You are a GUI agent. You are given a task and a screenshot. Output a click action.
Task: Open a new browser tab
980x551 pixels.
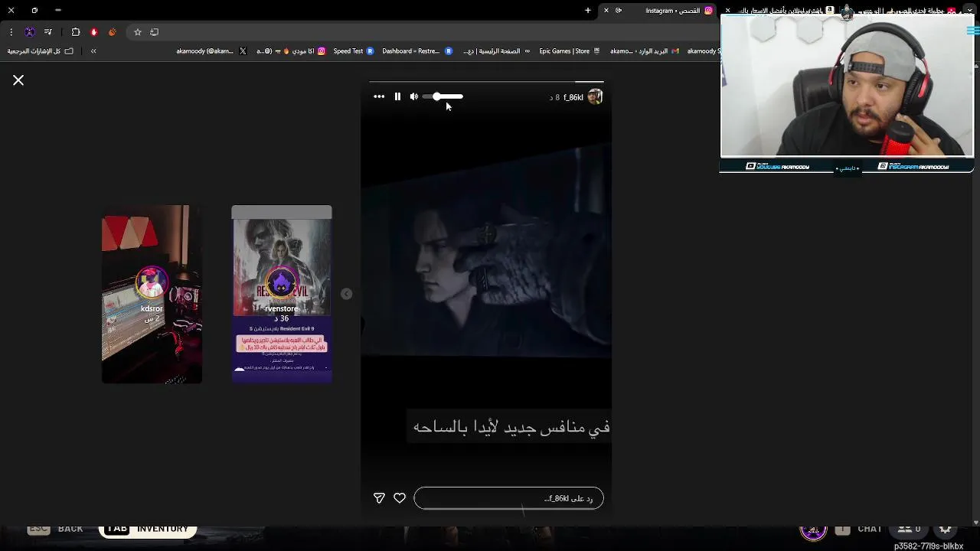point(588,11)
